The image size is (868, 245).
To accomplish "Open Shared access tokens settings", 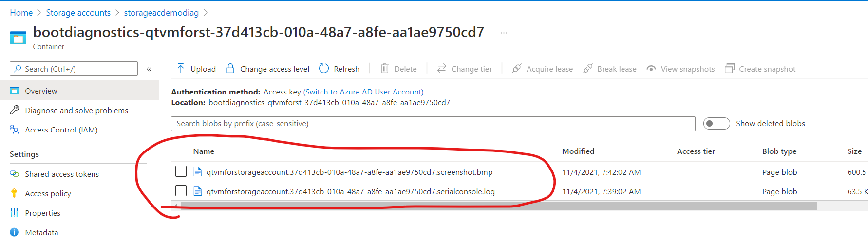I will coord(62,174).
